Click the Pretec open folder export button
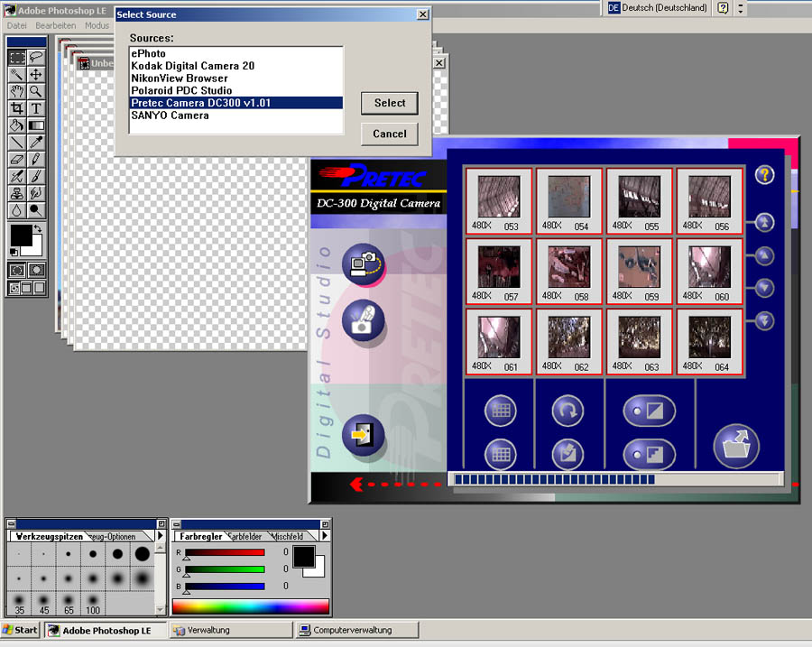The image size is (812, 647). tap(736, 447)
